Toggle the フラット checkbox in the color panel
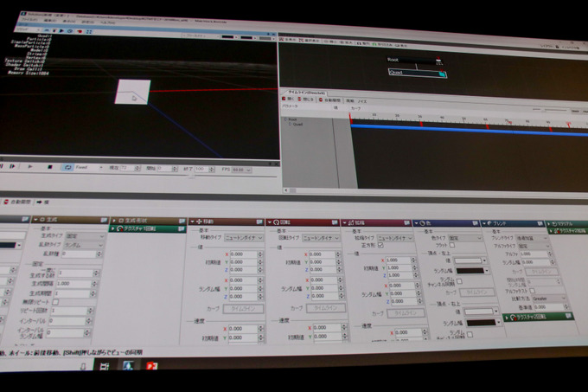The height and width of the screenshot is (392, 588). (451, 245)
